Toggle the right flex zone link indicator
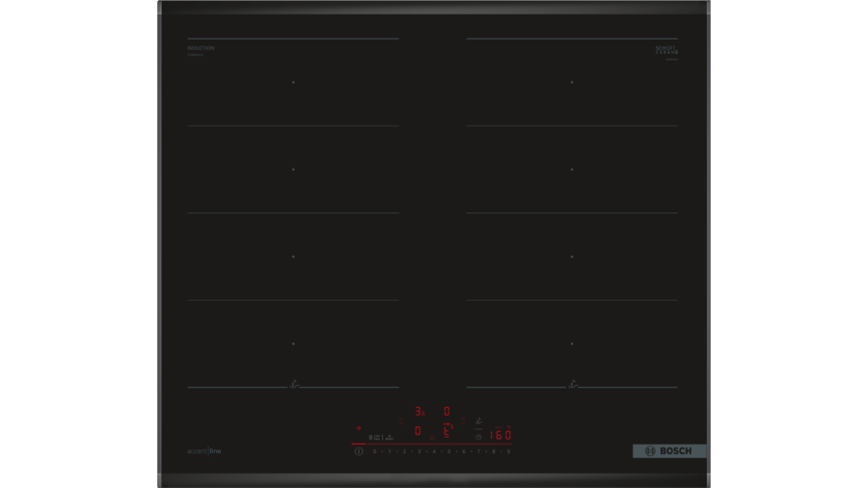Image resolution: width=868 pixels, height=488 pixels. point(462,420)
